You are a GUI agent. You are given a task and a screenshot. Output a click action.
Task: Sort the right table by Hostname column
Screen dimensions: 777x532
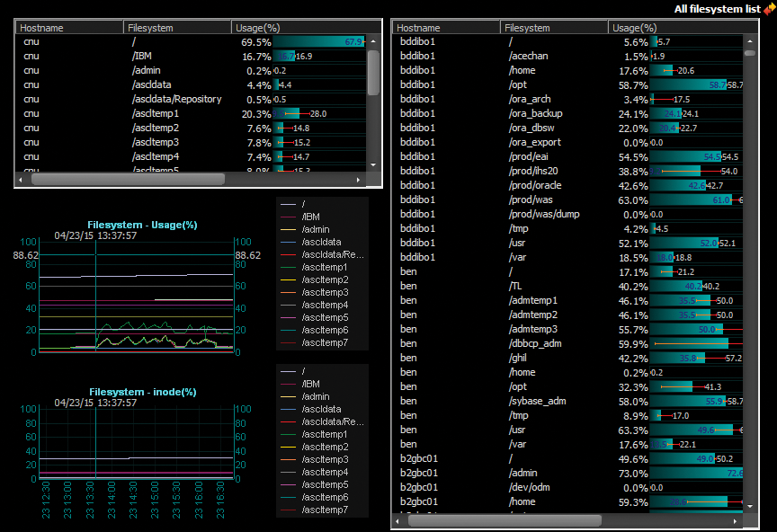click(423, 28)
